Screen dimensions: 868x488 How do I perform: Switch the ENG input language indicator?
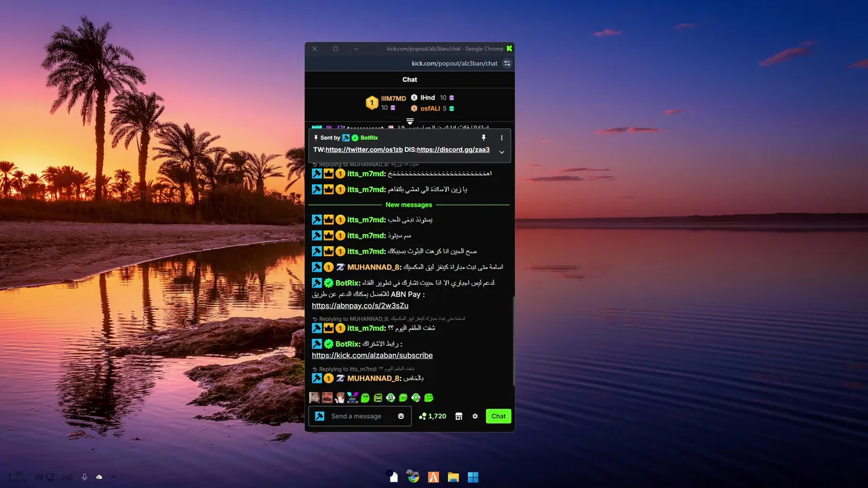(67, 477)
